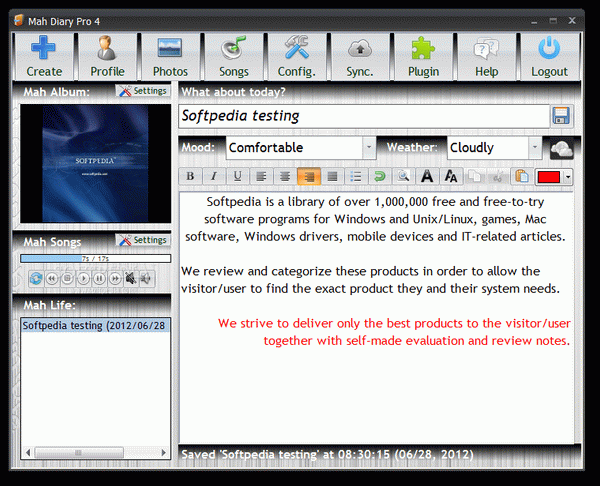This screenshot has height=486, width=600.
Task: Click the paste clipboard icon
Action: 522,176
